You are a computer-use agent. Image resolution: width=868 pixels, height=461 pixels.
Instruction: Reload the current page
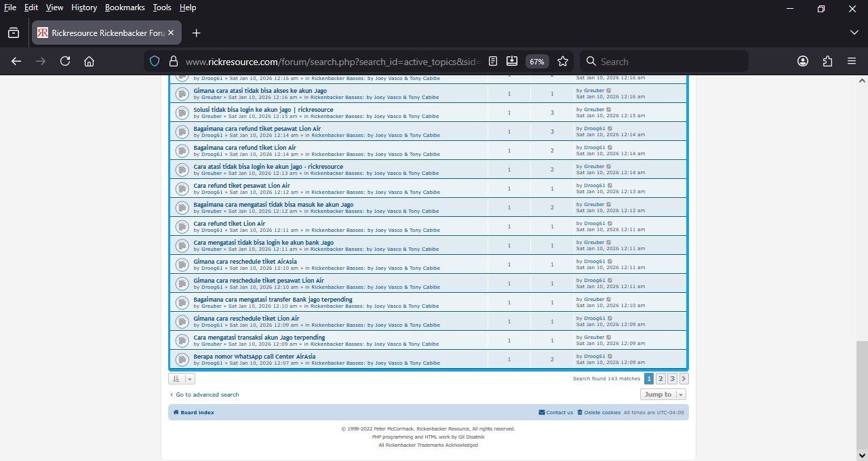pos(65,61)
